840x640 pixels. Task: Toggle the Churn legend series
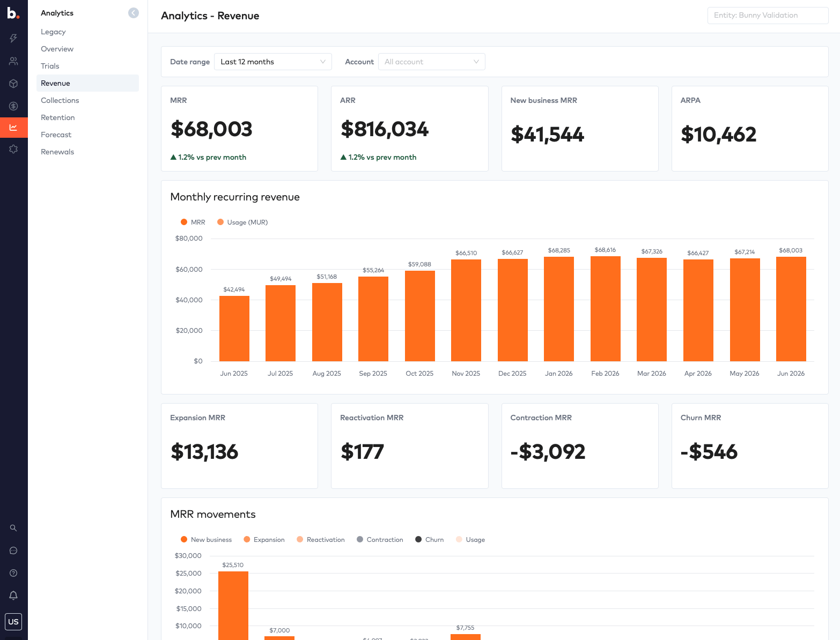(x=430, y=539)
